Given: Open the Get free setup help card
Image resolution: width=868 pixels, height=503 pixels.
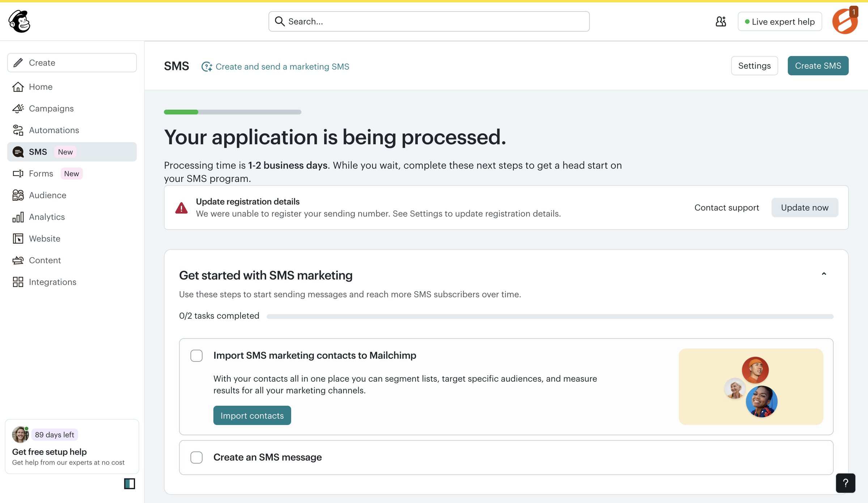Looking at the screenshot, I should (72, 447).
